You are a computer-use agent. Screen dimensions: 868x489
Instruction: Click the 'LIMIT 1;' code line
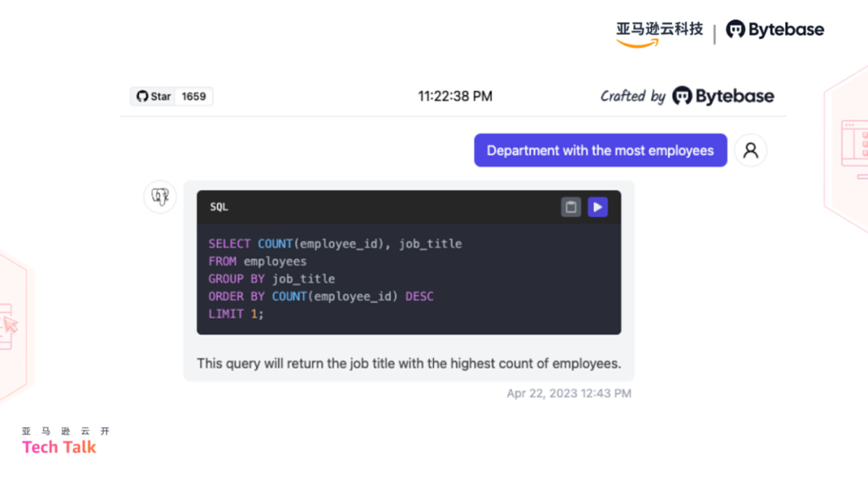(x=236, y=314)
